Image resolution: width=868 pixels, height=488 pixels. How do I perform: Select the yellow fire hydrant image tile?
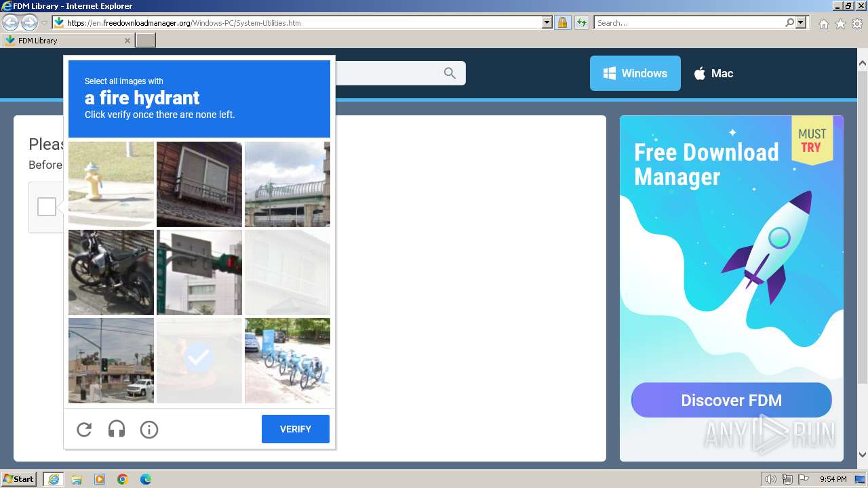(x=111, y=184)
